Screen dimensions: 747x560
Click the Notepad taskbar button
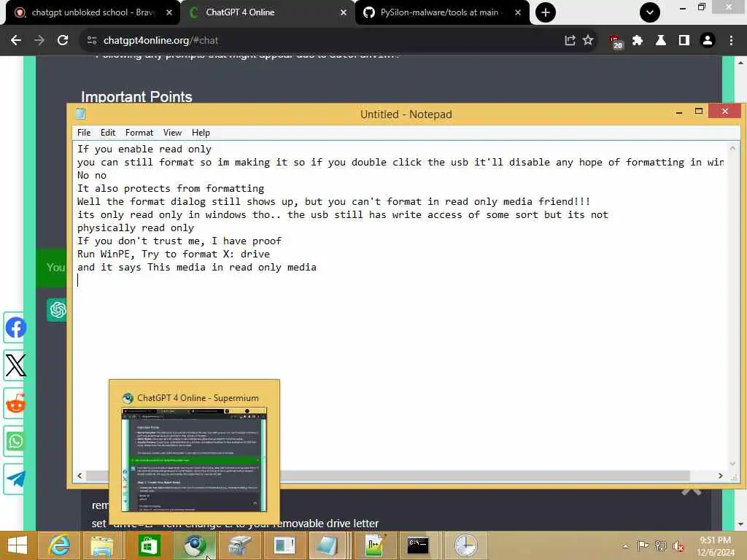[x=328, y=545]
